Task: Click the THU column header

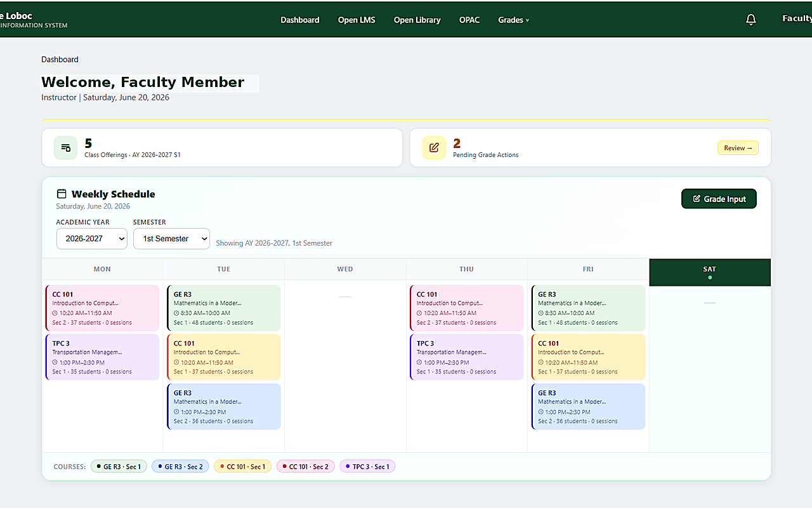Action: tap(467, 269)
